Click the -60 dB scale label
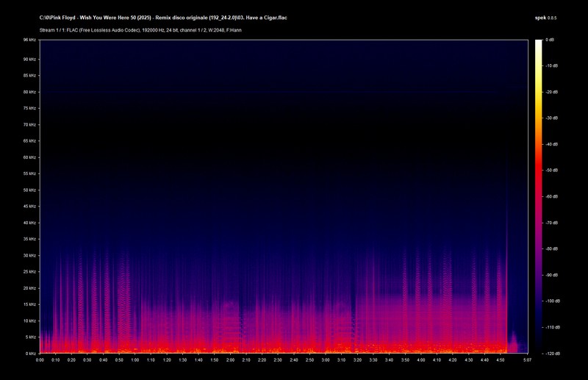Screen dimensions: 588x380 pyautogui.click(x=552, y=197)
